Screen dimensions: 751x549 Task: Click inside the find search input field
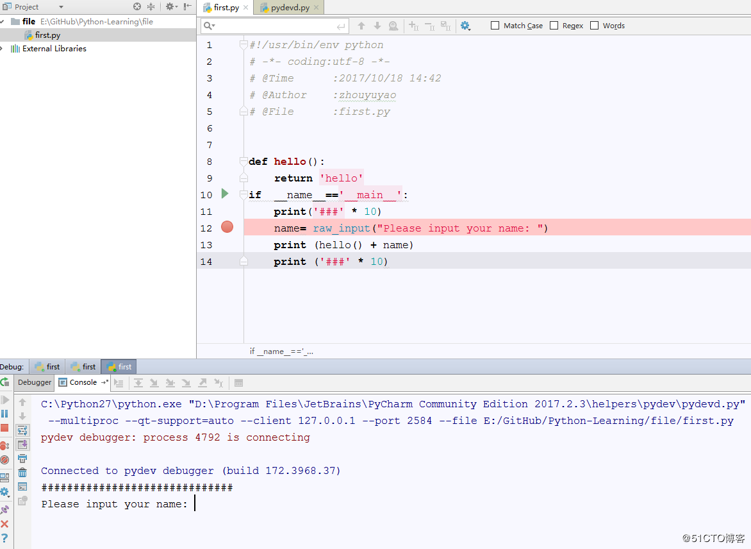coord(275,26)
